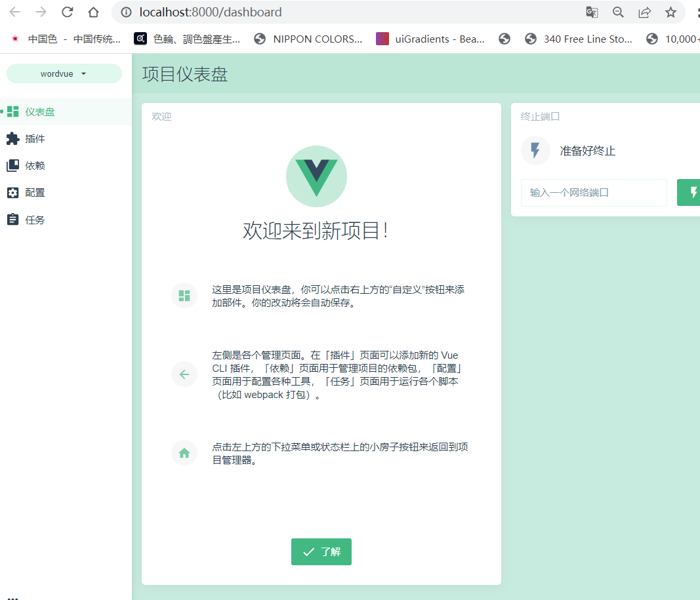
Task: Open the 中国色 bookmark
Action: [62, 39]
